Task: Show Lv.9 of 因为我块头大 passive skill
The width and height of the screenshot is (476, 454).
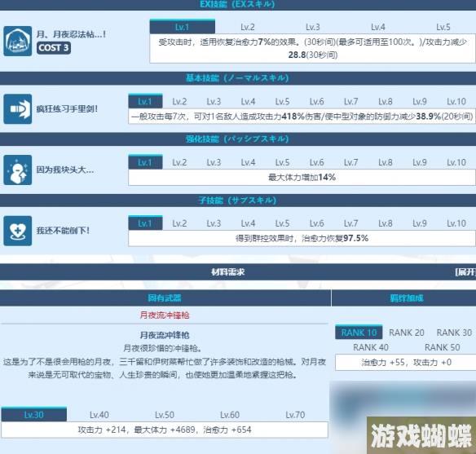Action: coord(420,162)
